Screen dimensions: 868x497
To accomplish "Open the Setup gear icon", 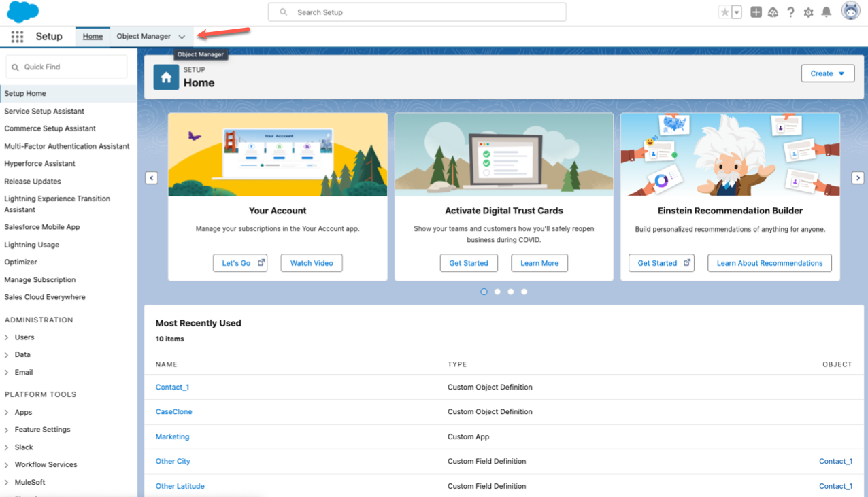I will coord(808,12).
